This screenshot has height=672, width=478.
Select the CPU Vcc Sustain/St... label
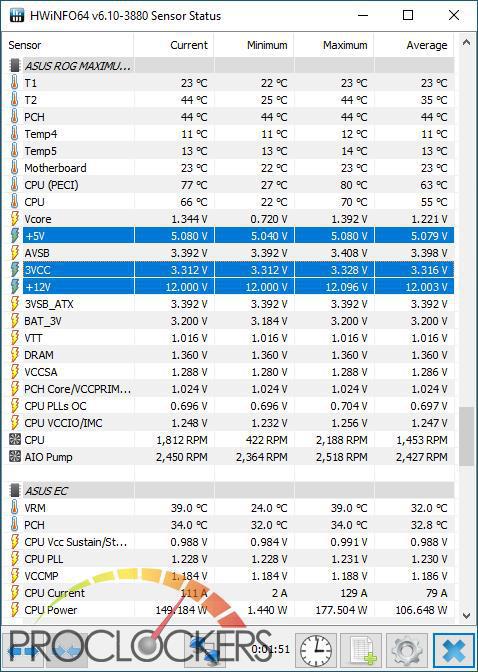(x=76, y=542)
